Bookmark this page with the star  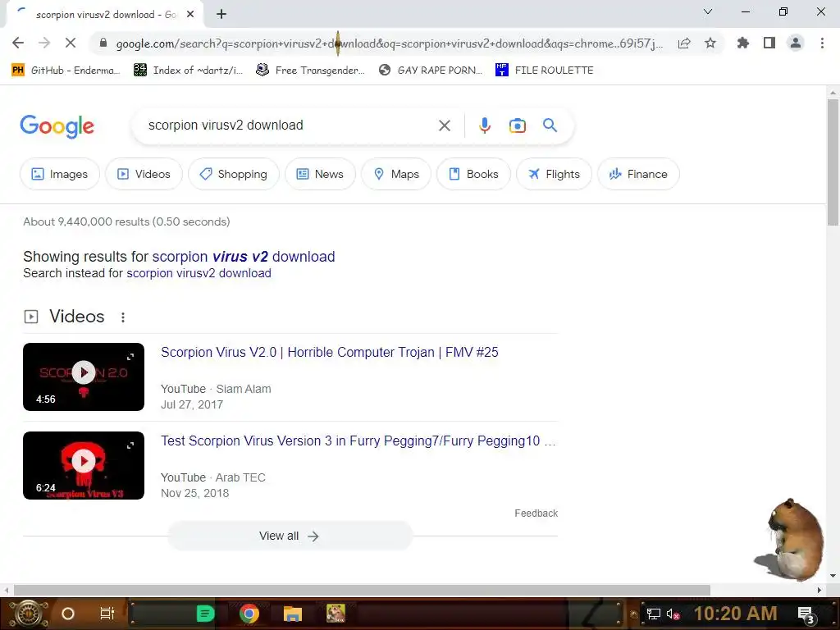point(710,43)
